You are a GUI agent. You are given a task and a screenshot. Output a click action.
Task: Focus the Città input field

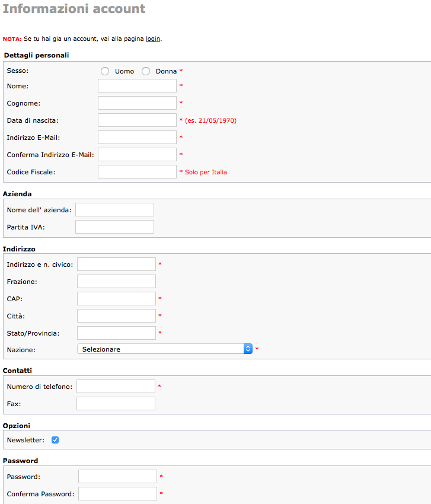click(x=116, y=315)
